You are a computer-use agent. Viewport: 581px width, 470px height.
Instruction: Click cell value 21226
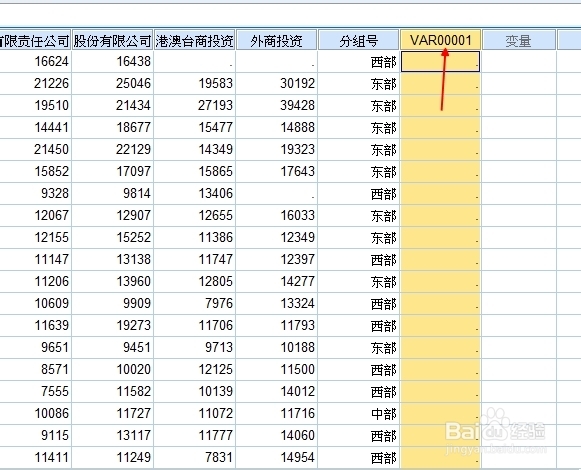pyautogui.click(x=52, y=83)
